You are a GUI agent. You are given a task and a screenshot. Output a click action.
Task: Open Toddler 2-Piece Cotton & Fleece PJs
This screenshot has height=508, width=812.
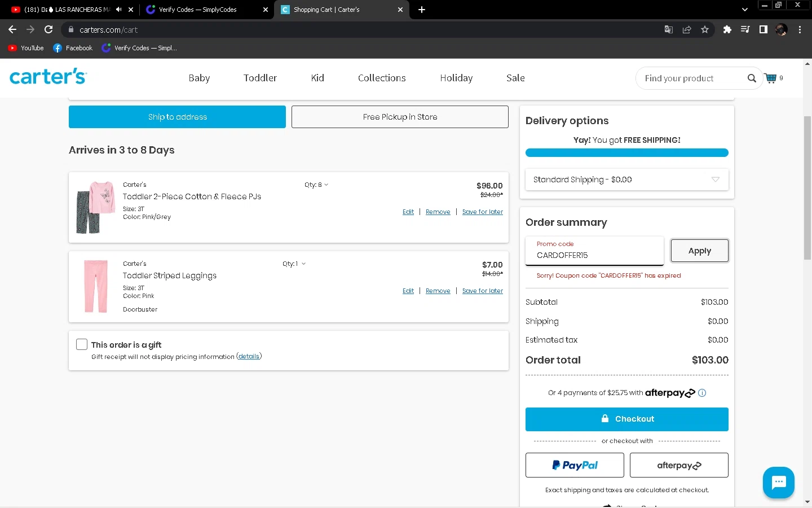[192, 196]
